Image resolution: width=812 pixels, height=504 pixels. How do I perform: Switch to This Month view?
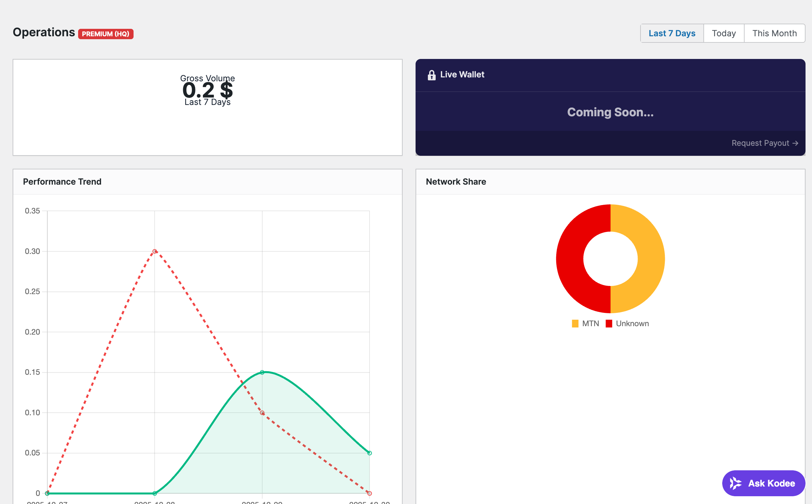tap(774, 33)
